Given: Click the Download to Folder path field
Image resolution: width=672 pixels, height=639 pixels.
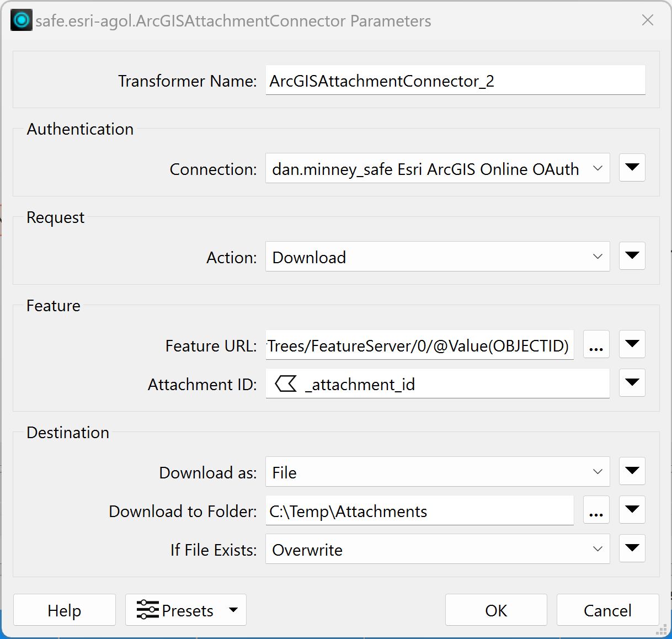Looking at the screenshot, I should [419, 510].
